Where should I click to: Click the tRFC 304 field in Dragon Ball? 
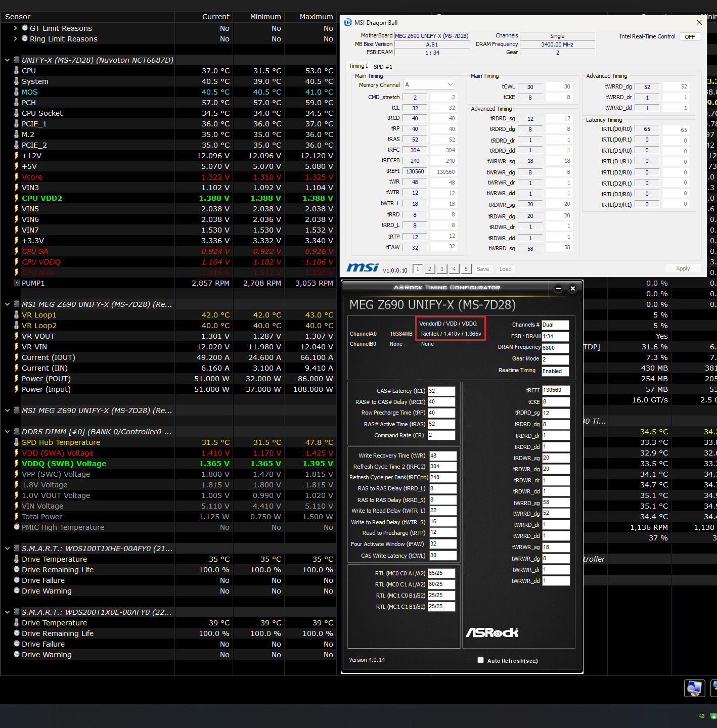point(415,150)
